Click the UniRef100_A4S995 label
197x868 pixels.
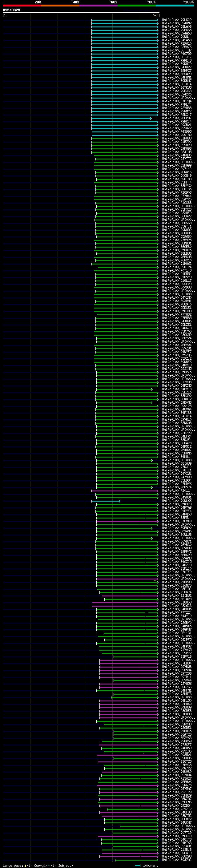coord(176,132)
